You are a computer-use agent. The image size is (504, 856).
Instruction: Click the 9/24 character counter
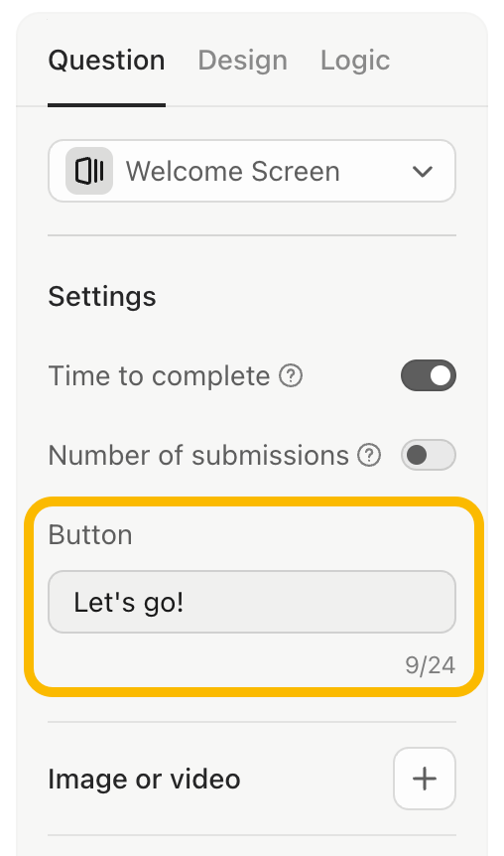coord(430,665)
